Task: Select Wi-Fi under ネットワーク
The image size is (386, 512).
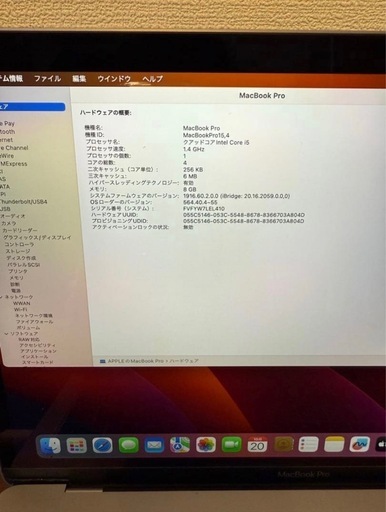Action: pyautogui.click(x=20, y=309)
